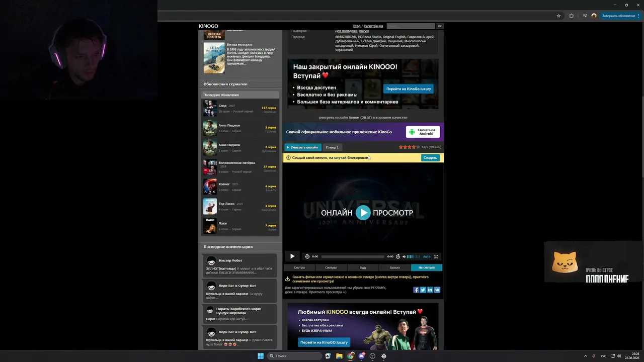Open the Пираты Карибского моря: Сундук мертвеца comment
Screen dimensions: 644x362
click(240, 313)
